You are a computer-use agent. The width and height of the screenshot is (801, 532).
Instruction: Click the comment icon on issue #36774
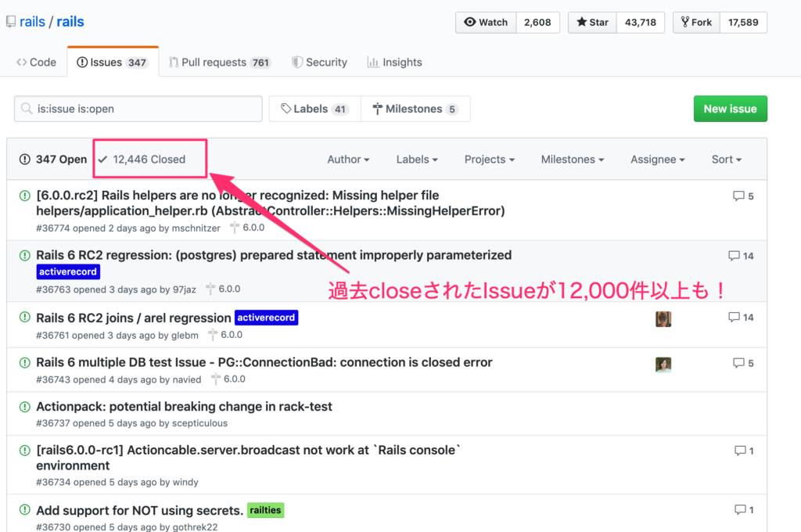(738, 196)
